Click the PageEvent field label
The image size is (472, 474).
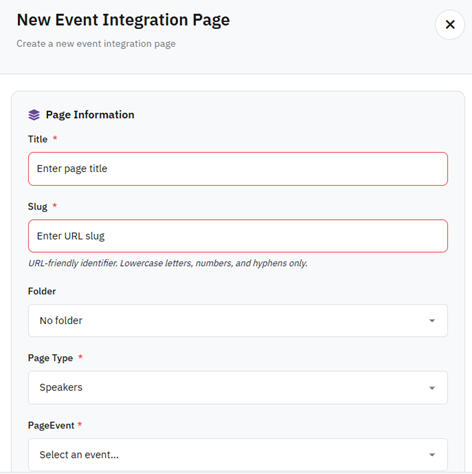tap(51, 426)
